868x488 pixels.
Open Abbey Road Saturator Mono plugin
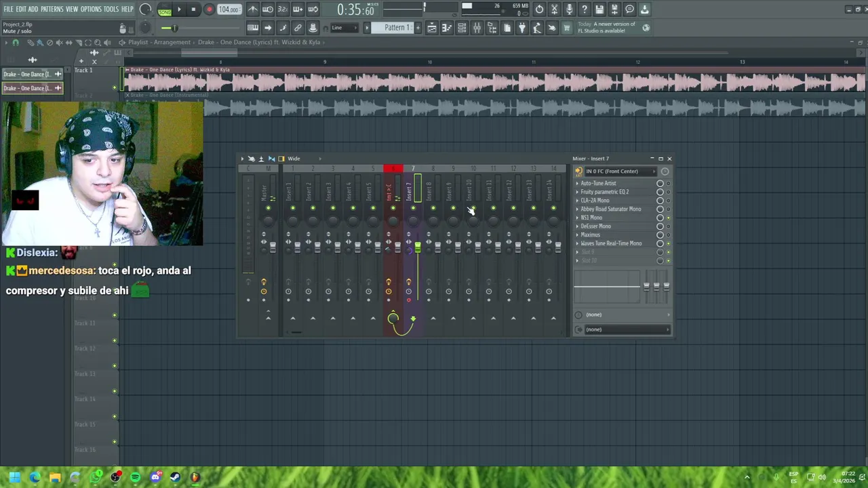pos(610,209)
